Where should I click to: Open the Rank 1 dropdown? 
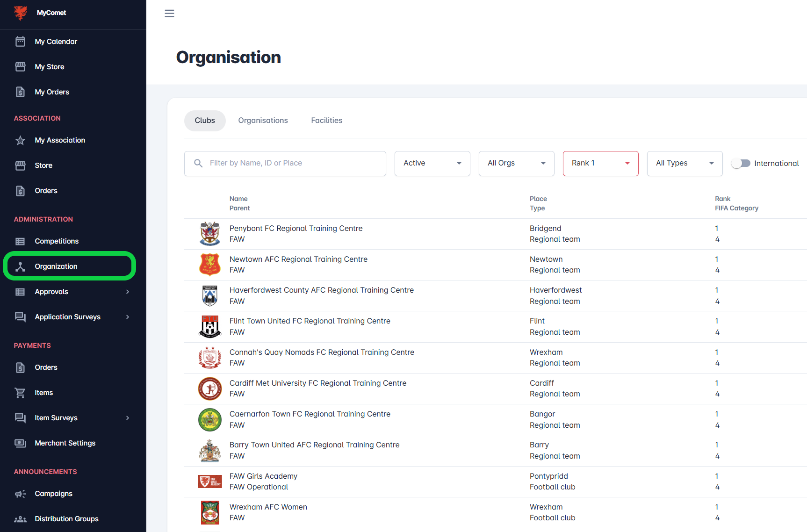(600, 163)
